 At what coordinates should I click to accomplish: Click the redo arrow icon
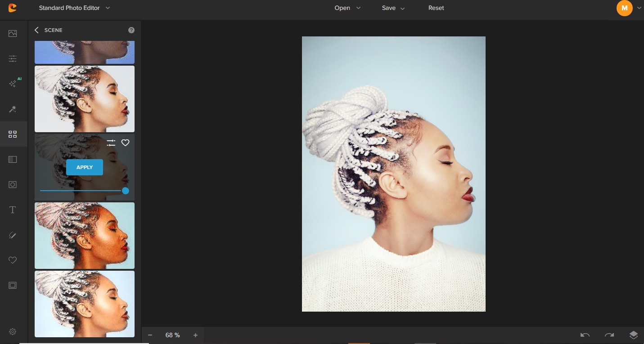(x=609, y=335)
